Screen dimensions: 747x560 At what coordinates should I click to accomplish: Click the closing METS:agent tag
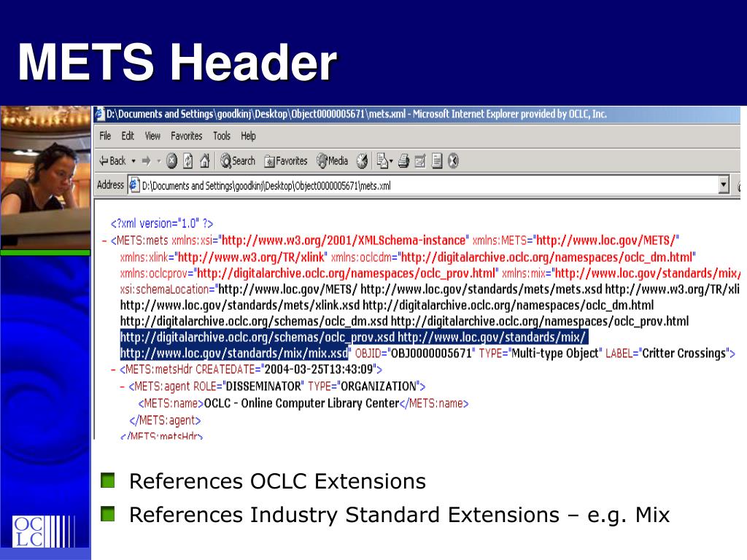point(165,421)
